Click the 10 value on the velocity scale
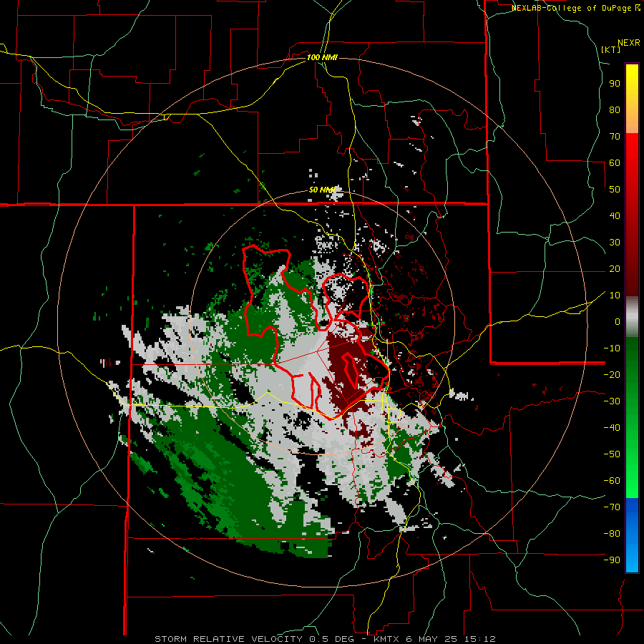644x644 pixels. (x=615, y=296)
